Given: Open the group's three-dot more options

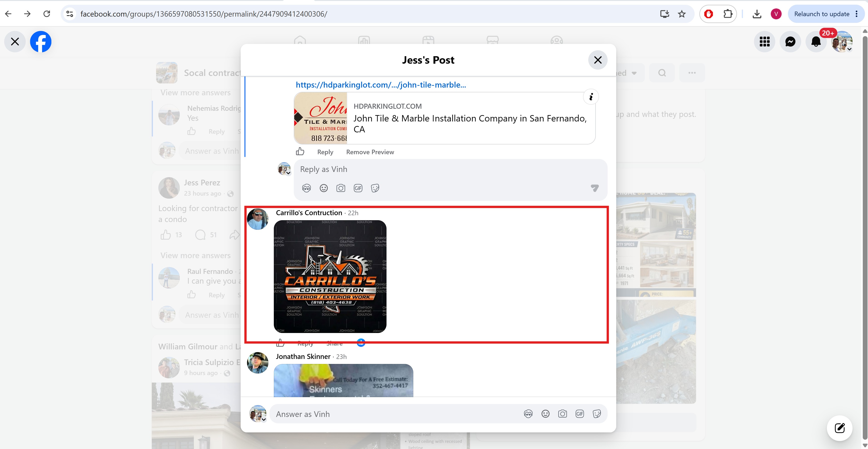Looking at the screenshot, I should (x=692, y=73).
